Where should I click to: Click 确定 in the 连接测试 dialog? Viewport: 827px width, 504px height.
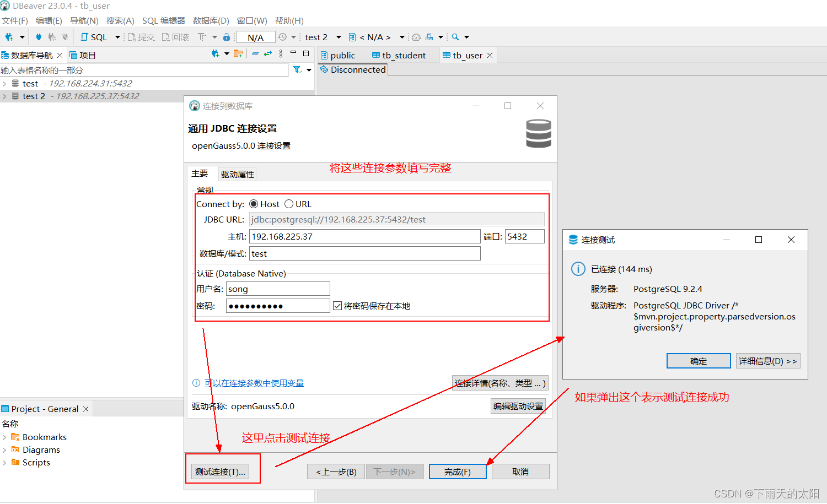(699, 361)
